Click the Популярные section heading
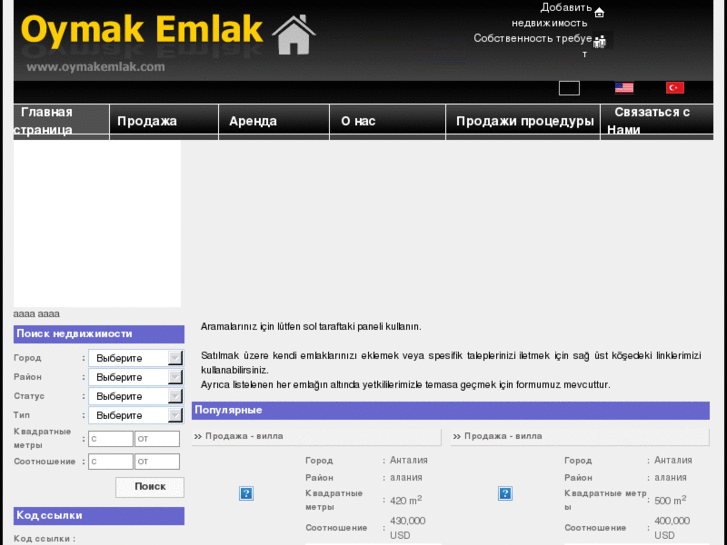This screenshot has height=545, width=727. (x=451, y=410)
